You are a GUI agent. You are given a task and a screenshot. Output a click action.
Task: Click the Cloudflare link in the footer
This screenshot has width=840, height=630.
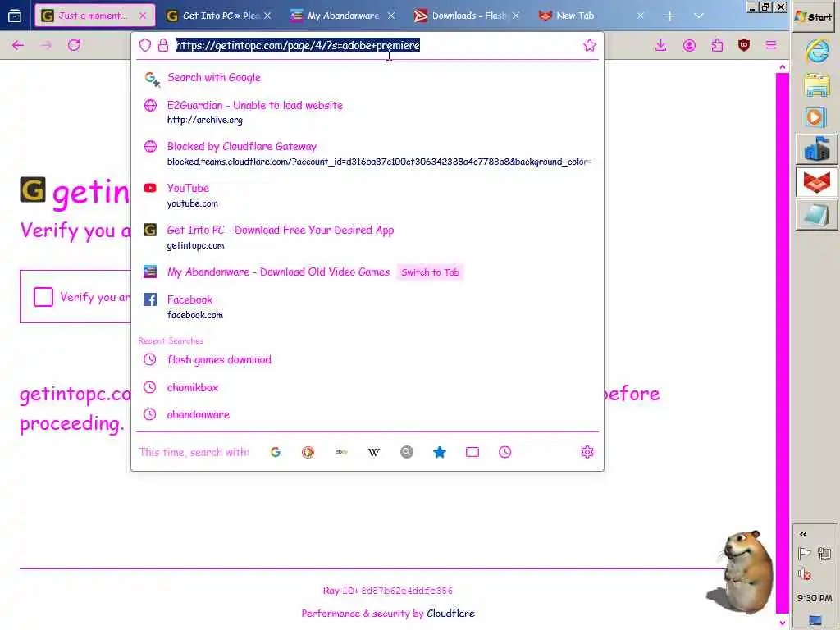[450, 614]
